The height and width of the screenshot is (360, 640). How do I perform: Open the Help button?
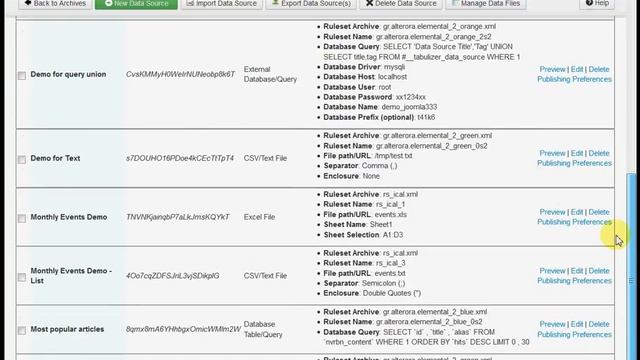[597, 4]
